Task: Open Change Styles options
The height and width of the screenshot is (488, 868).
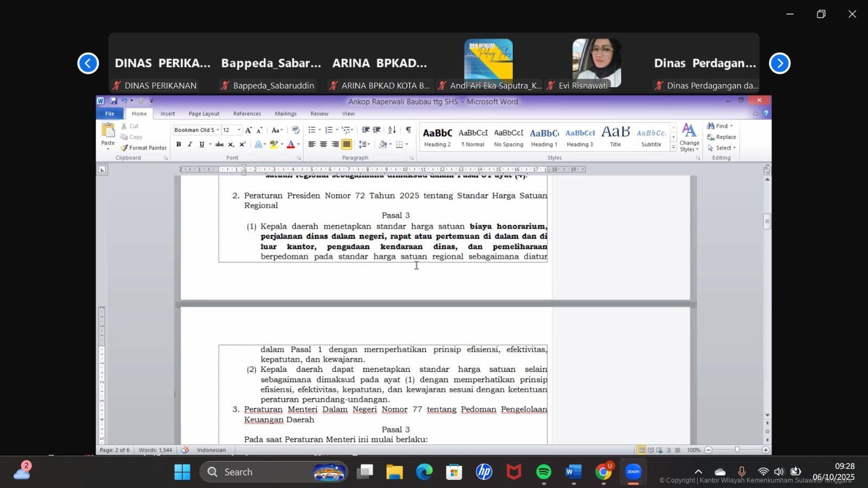Action: pyautogui.click(x=689, y=138)
